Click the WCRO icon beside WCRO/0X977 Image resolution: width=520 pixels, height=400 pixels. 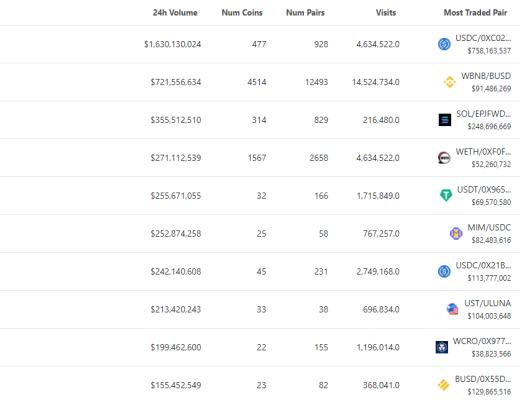pos(442,347)
